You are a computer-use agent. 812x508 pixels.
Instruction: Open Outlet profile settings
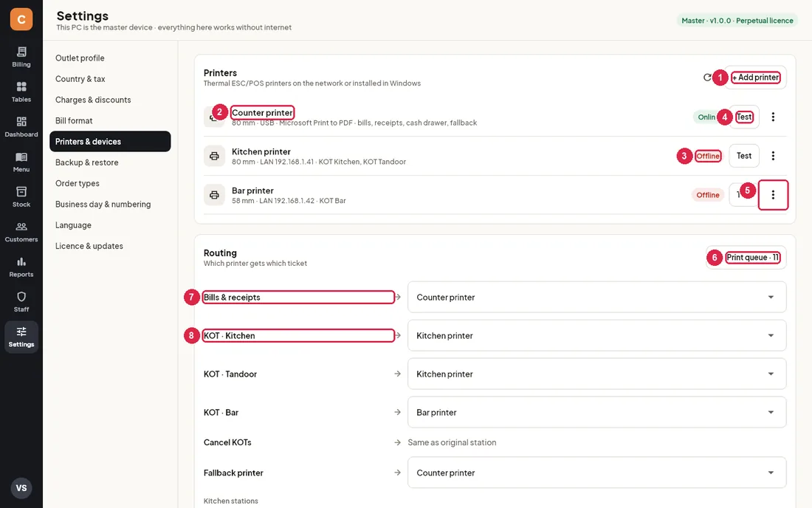point(110,58)
